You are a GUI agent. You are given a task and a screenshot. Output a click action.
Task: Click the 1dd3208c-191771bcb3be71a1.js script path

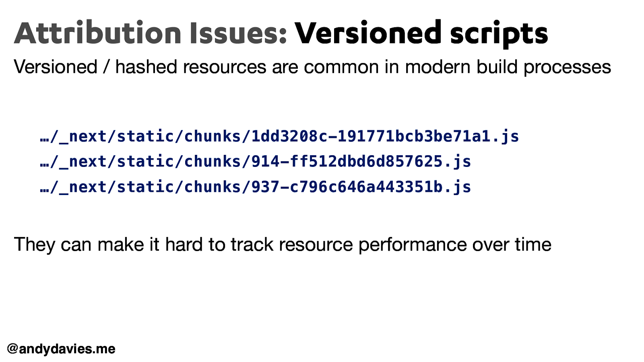point(279,136)
